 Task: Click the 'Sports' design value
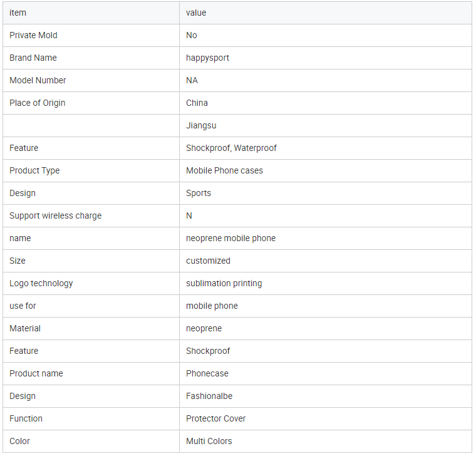(199, 193)
